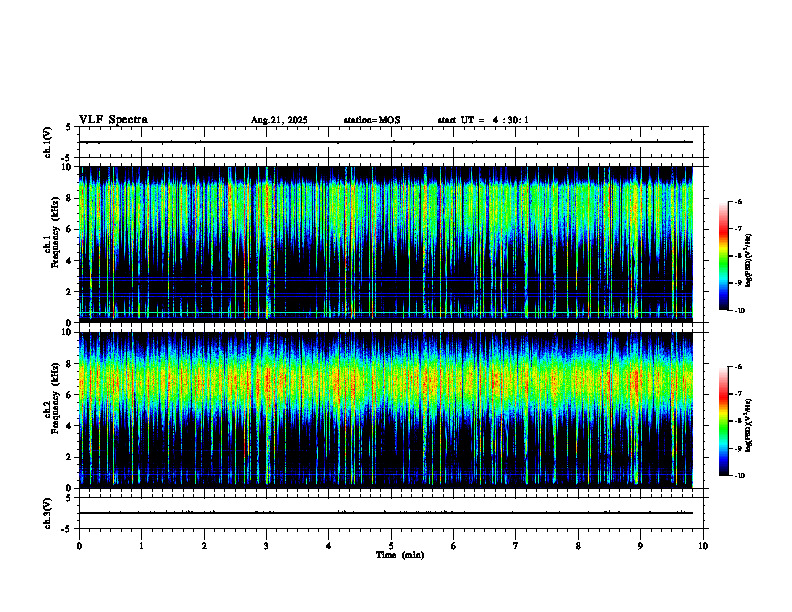This screenshot has height=612, width=792.
Task: Click the "VLF Spectra" plot title
Action: 113,120
